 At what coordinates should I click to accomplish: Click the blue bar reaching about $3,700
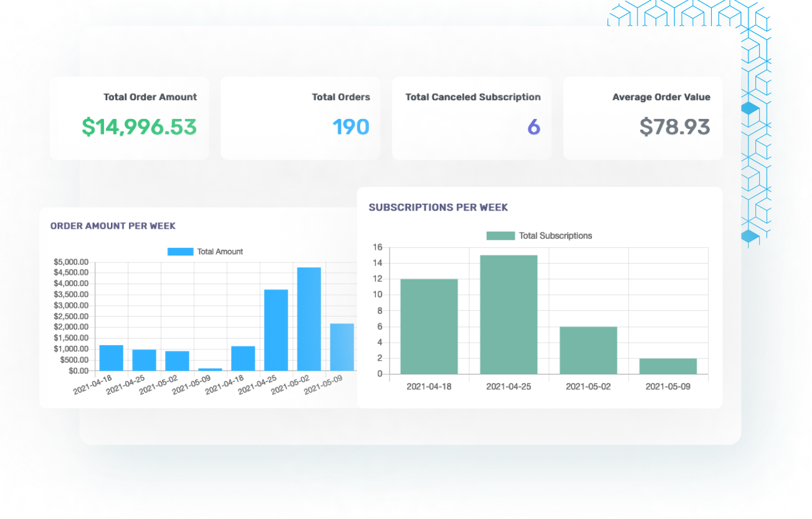(x=276, y=330)
